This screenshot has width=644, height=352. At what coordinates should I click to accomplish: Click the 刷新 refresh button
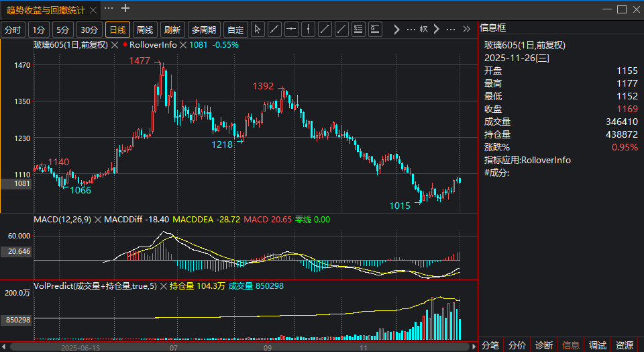172,30
